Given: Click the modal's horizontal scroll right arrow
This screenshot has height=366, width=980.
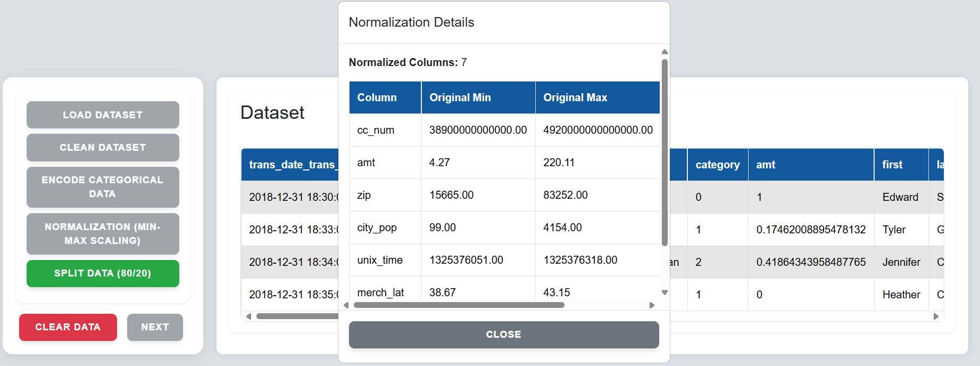Looking at the screenshot, I should [652, 305].
